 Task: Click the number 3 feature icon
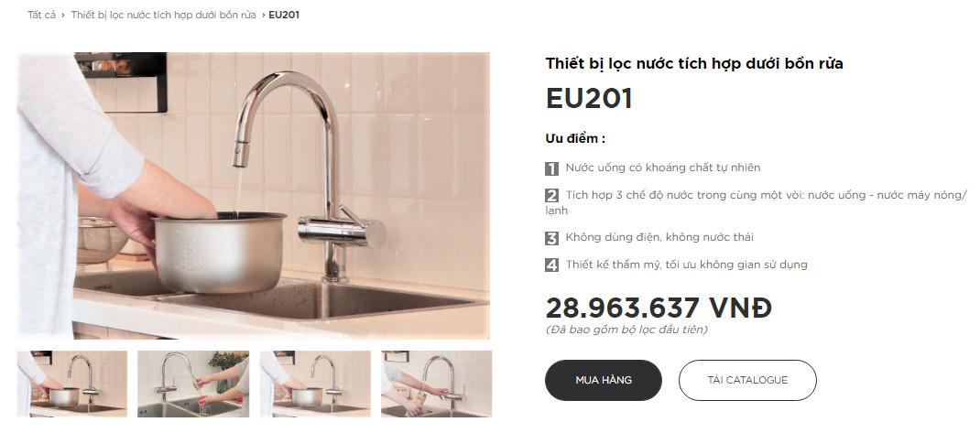[x=551, y=238]
